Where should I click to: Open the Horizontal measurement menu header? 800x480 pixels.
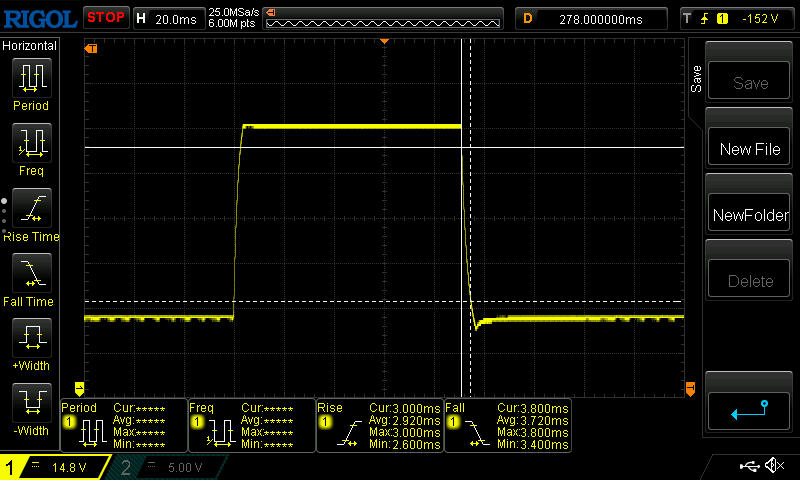30,46
